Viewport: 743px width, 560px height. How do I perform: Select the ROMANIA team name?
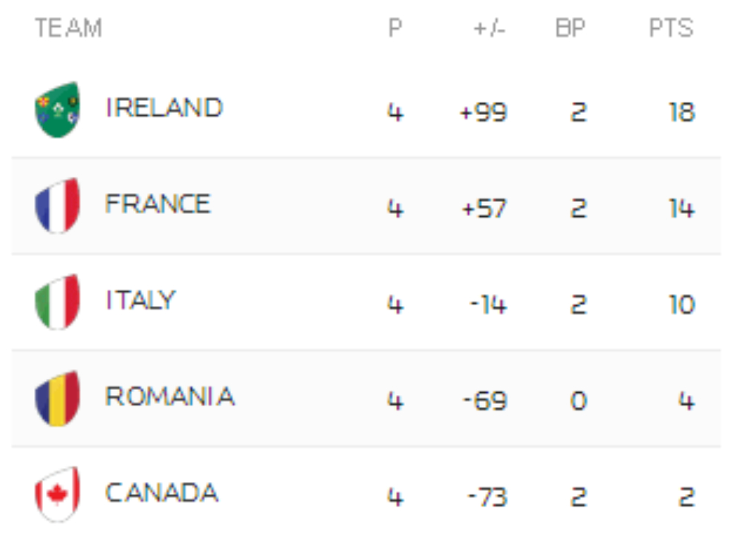169,397
